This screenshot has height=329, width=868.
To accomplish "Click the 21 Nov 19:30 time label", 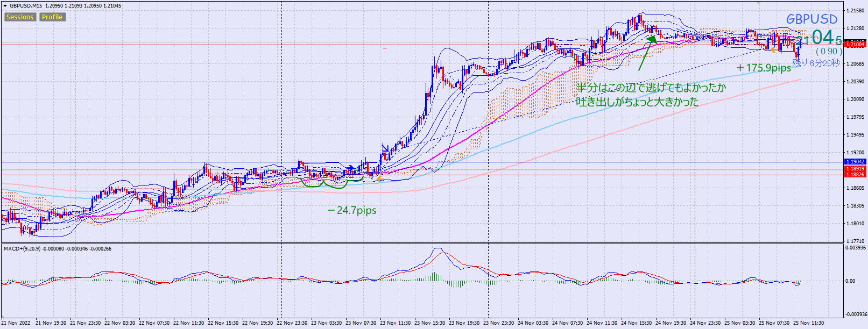I will (x=51, y=323).
